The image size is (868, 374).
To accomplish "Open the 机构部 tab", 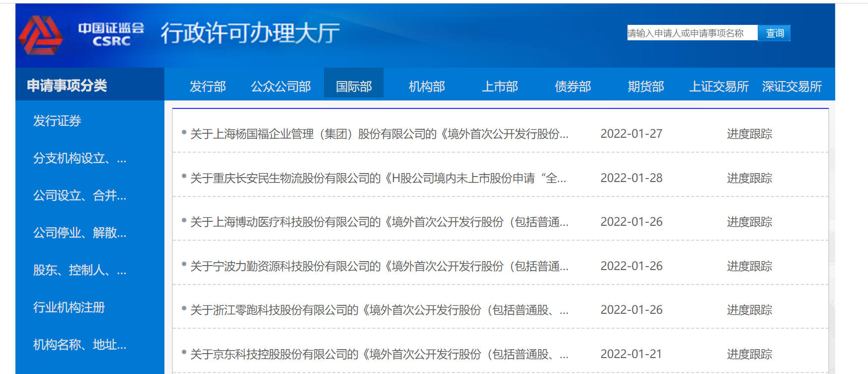I will tap(427, 87).
